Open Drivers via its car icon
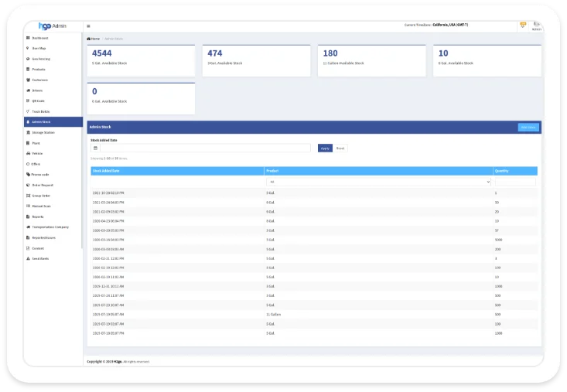 coord(28,90)
